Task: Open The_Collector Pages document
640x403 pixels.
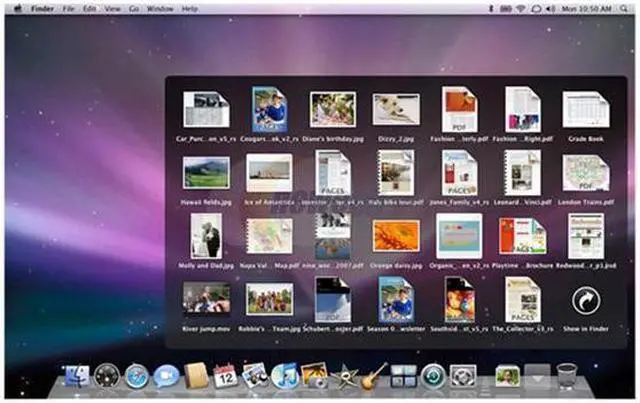Action: [x=522, y=299]
